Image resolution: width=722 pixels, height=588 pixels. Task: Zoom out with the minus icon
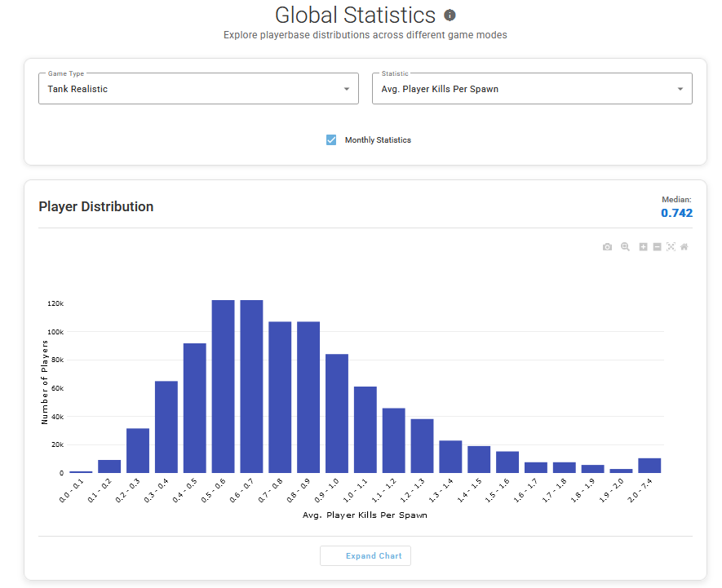(x=657, y=247)
